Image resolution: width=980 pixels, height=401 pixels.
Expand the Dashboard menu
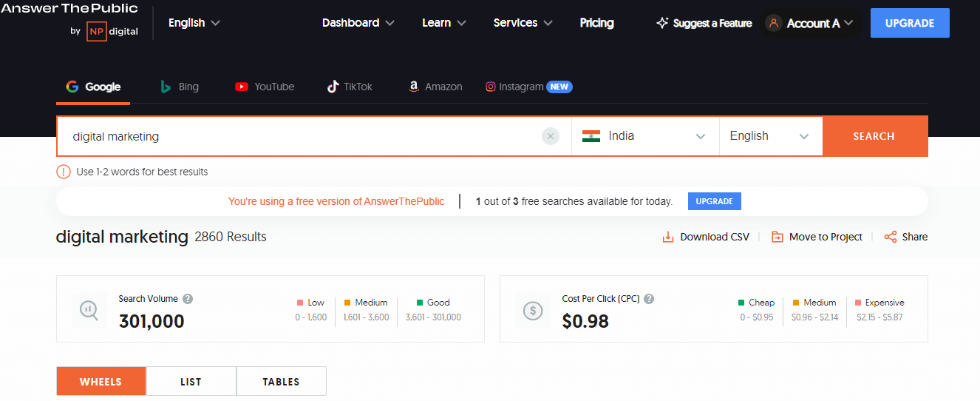click(x=358, y=23)
